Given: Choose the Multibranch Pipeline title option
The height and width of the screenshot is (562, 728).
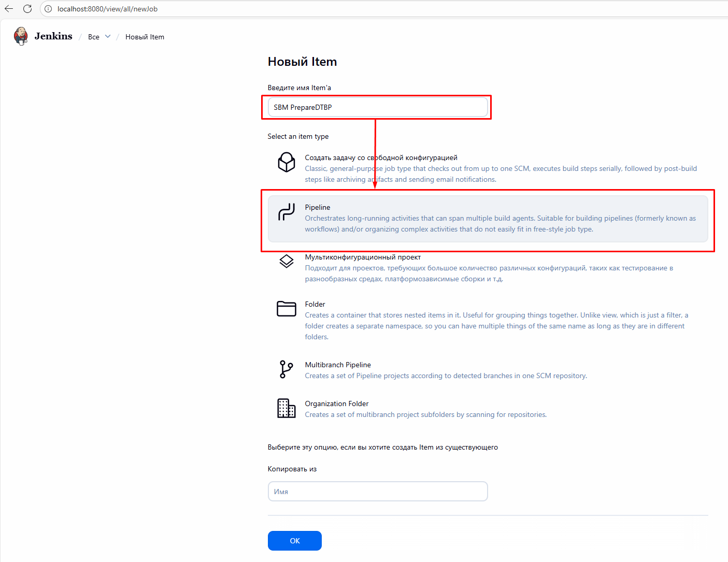Looking at the screenshot, I should [337, 365].
